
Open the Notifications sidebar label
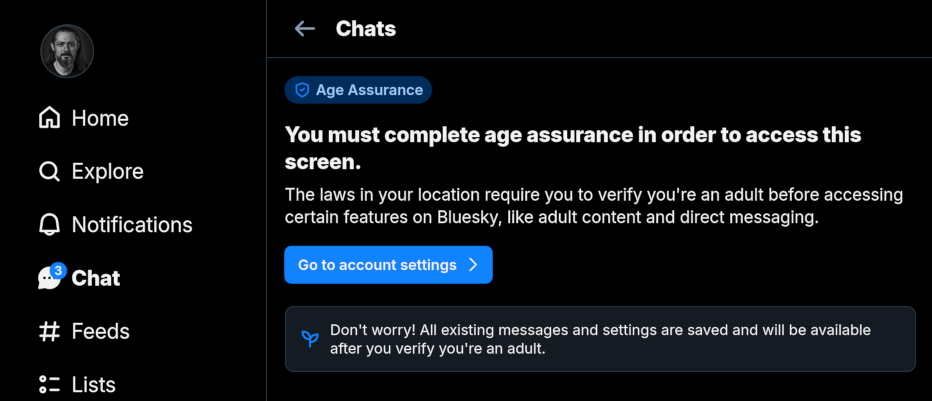[132, 225]
